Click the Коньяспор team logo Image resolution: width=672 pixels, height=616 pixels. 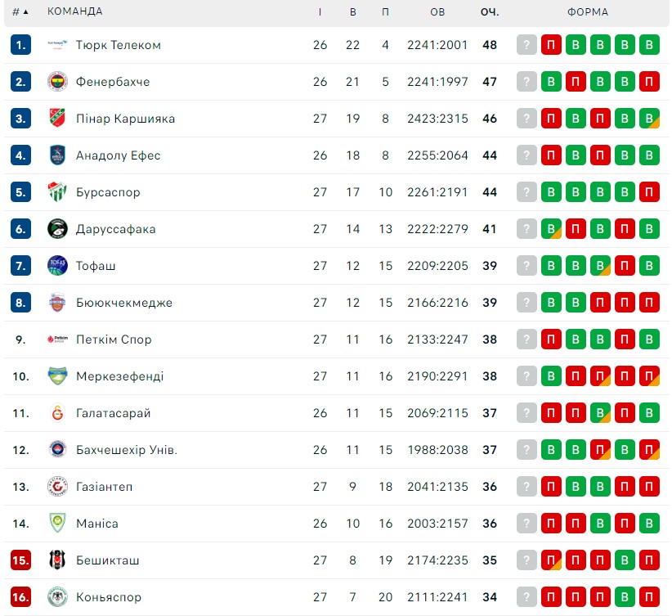click(57, 597)
